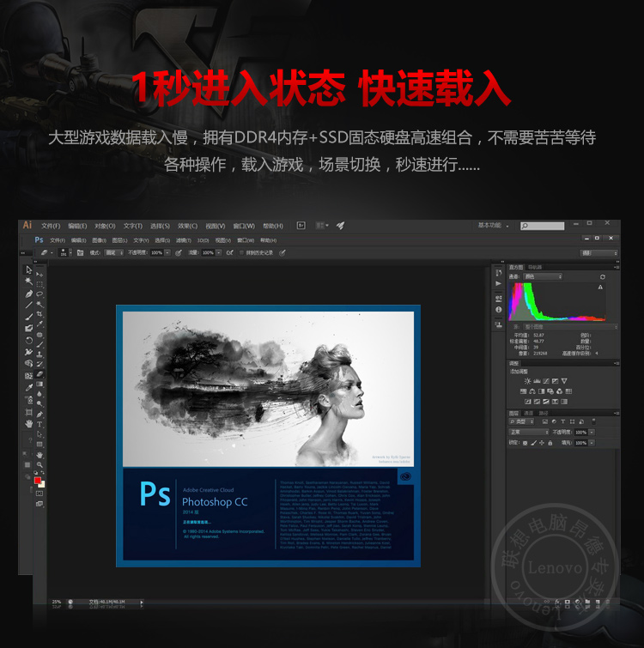Add a Brightness/Contrast adjustment (sun icon)

coord(527,381)
